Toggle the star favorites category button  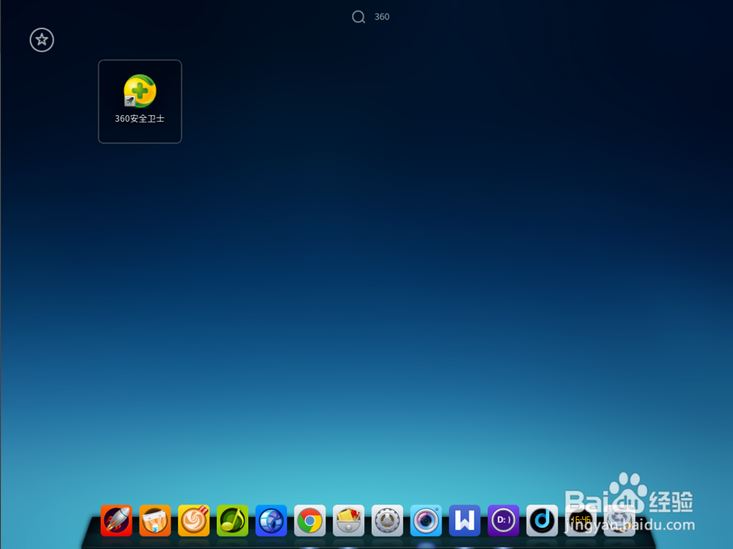tap(41, 40)
